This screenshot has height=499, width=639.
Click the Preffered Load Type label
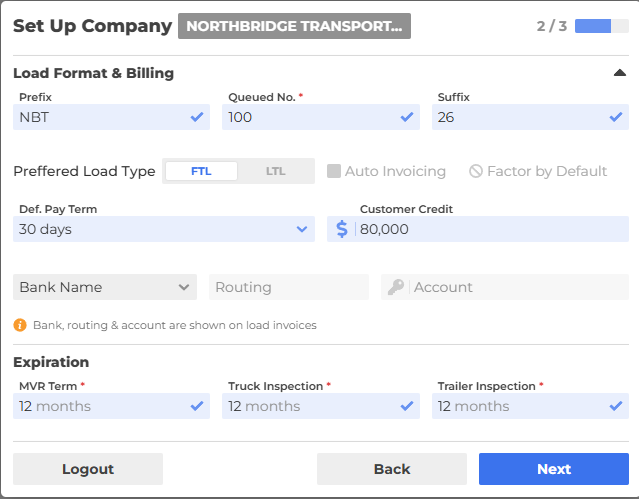coord(84,171)
